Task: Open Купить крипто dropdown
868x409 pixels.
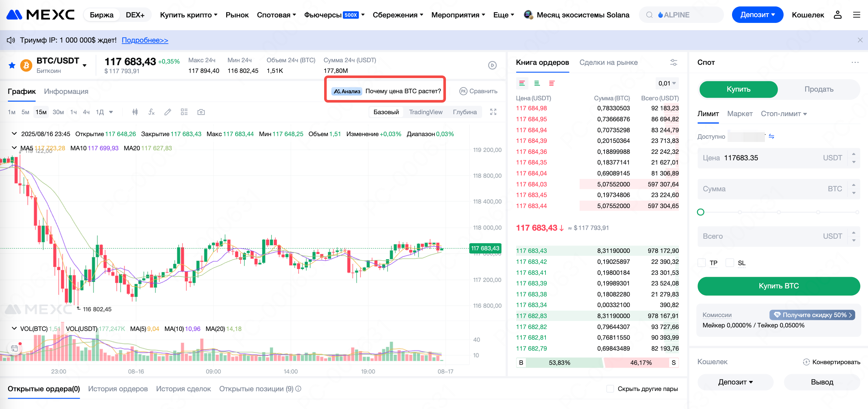Action: [x=189, y=15]
